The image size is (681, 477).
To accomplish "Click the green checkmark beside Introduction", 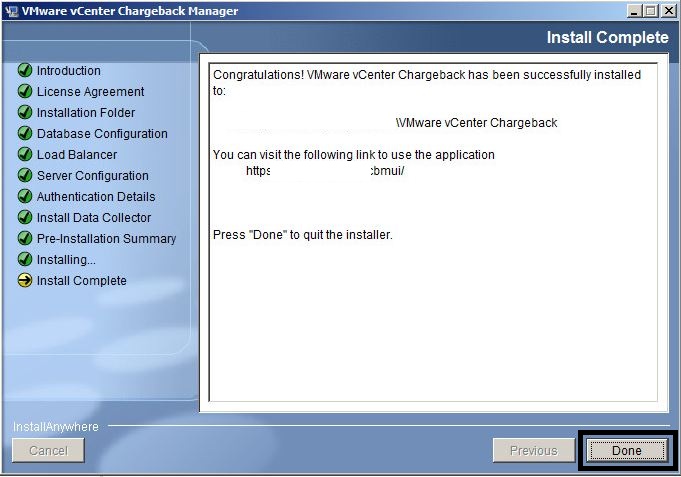I will tap(25, 71).
